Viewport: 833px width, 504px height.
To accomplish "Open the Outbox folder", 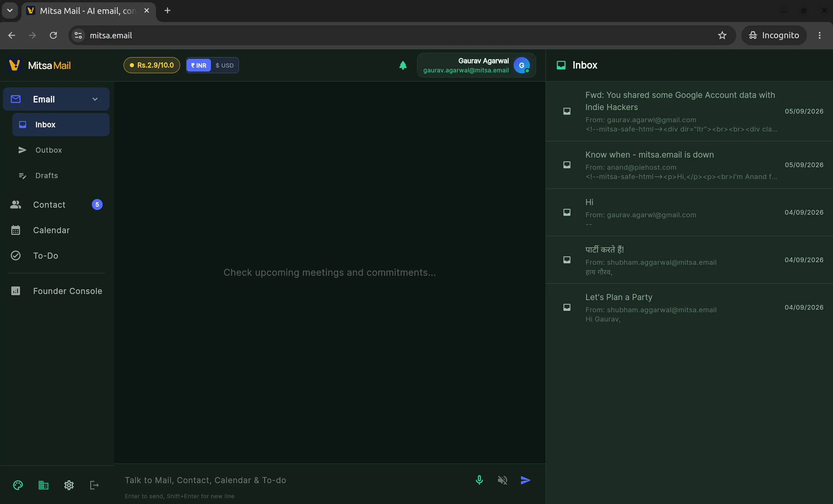I will 61,150.
